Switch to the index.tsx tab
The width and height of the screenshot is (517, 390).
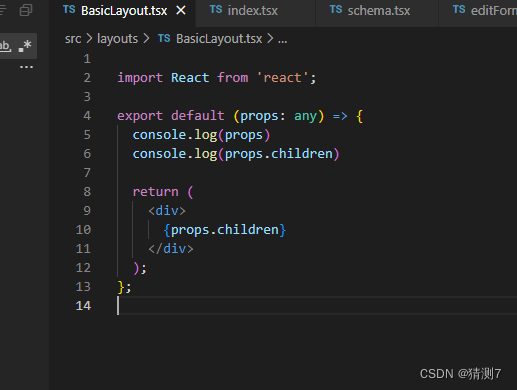(x=256, y=11)
